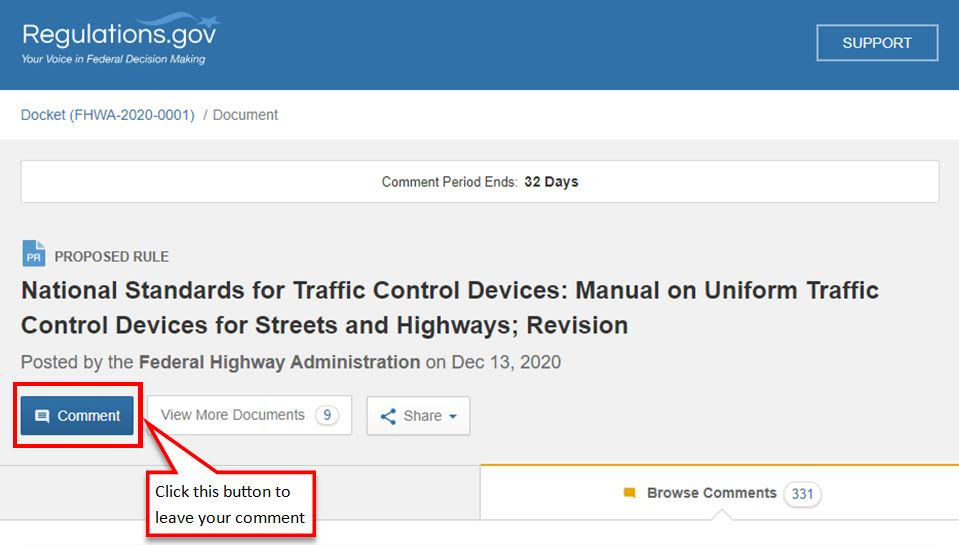The height and width of the screenshot is (545, 959).
Task: Click the 331 comments count badge
Action: pyautogui.click(x=802, y=494)
